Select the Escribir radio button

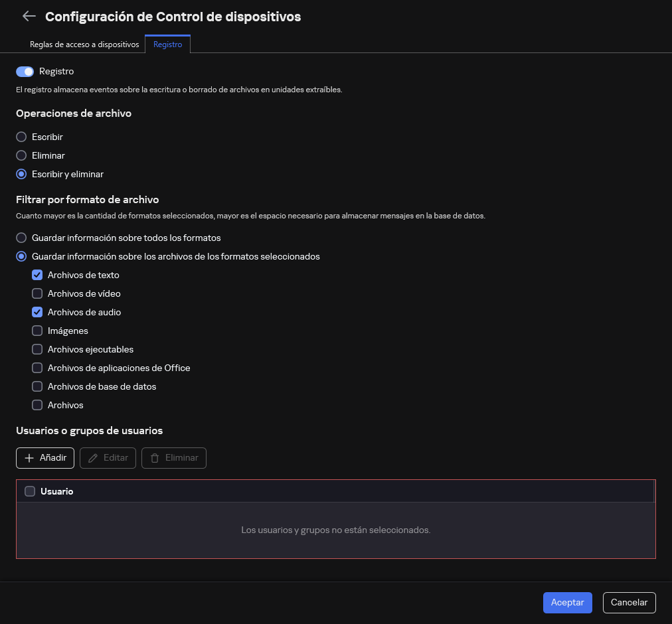pyautogui.click(x=21, y=137)
